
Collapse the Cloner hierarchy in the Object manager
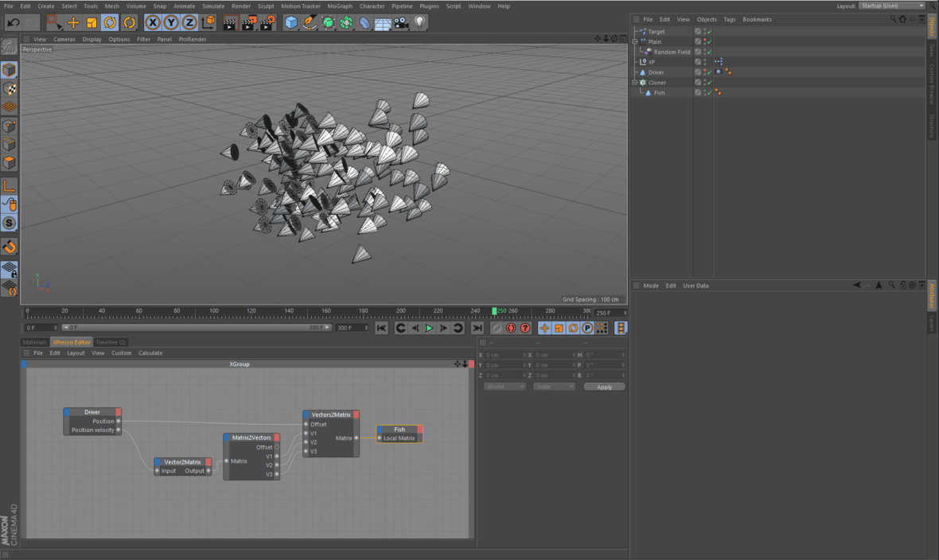[634, 82]
